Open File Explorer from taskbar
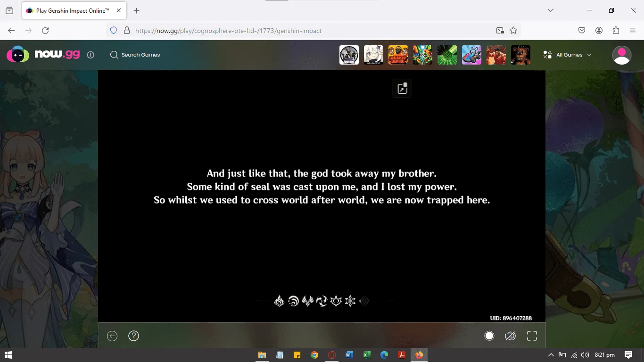 click(262, 355)
